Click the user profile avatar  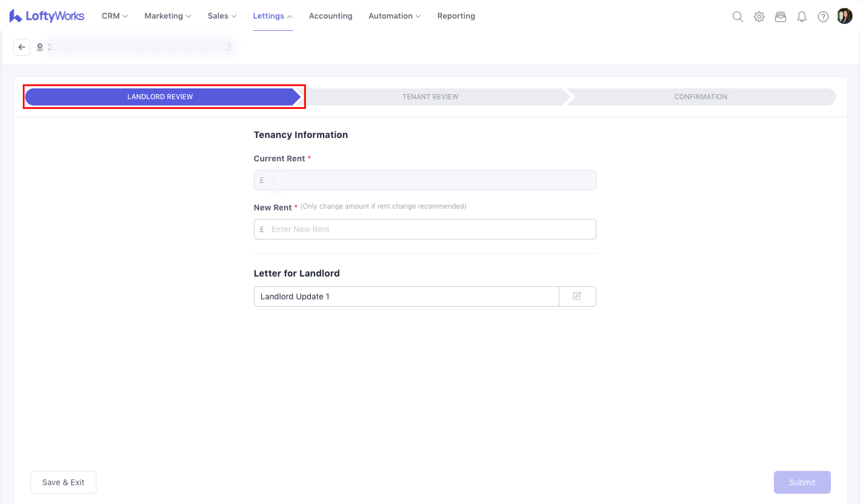[844, 16]
